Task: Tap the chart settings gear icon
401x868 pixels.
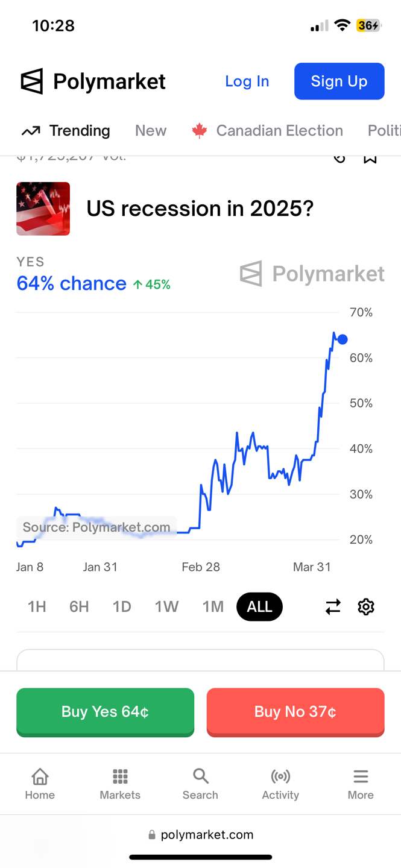Action: [x=366, y=606]
